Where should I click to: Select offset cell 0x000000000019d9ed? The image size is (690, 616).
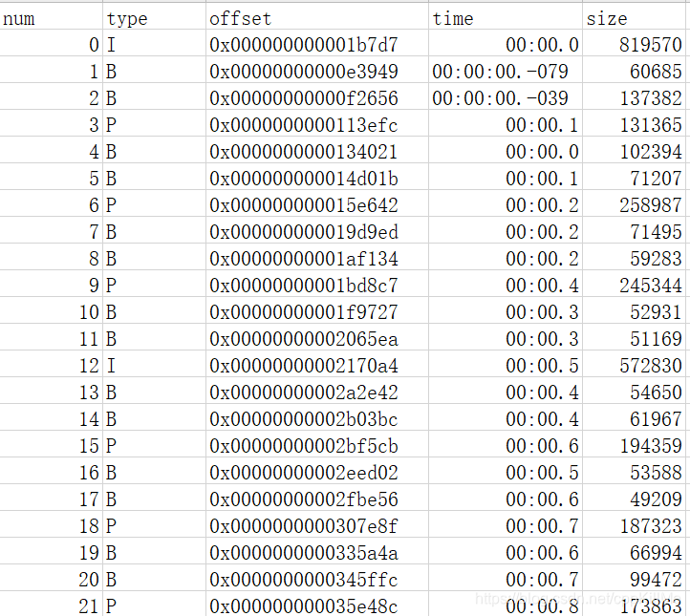point(317,232)
